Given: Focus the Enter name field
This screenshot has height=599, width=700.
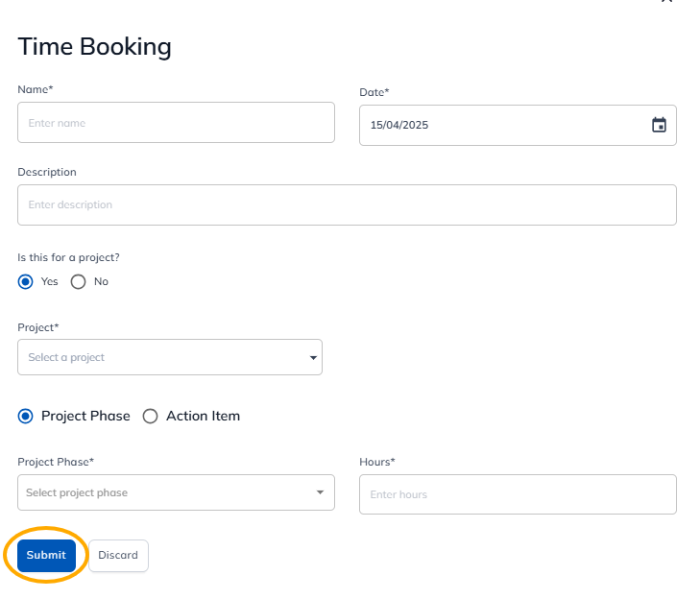Looking at the screenshot, I should pos(176,123).
